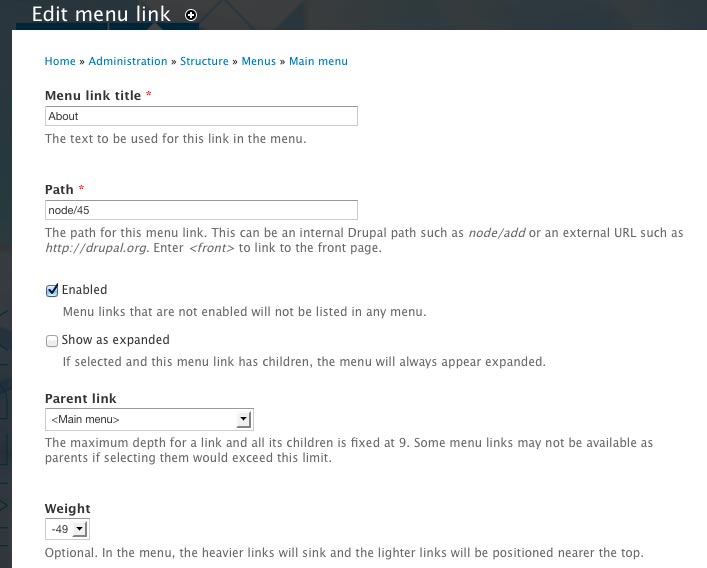Screen dimensions: 707x568
Task: Click the Weight field label
Action: coord(67,509)
